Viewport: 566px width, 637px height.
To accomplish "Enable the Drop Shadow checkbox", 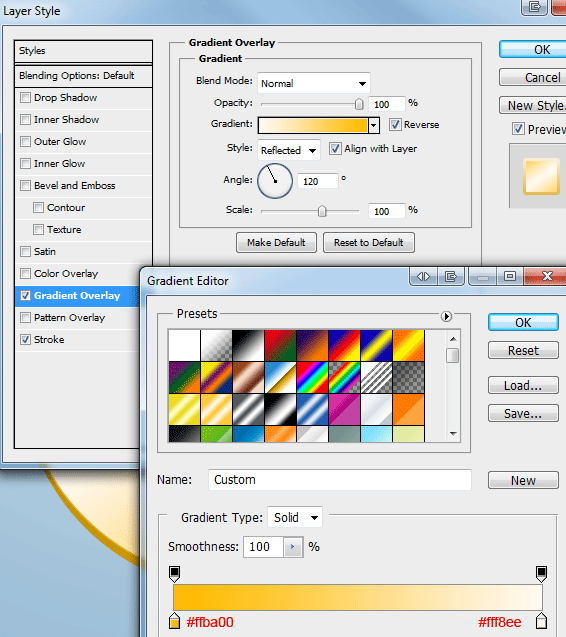I will pyautogui.click(x=25, y=98).
